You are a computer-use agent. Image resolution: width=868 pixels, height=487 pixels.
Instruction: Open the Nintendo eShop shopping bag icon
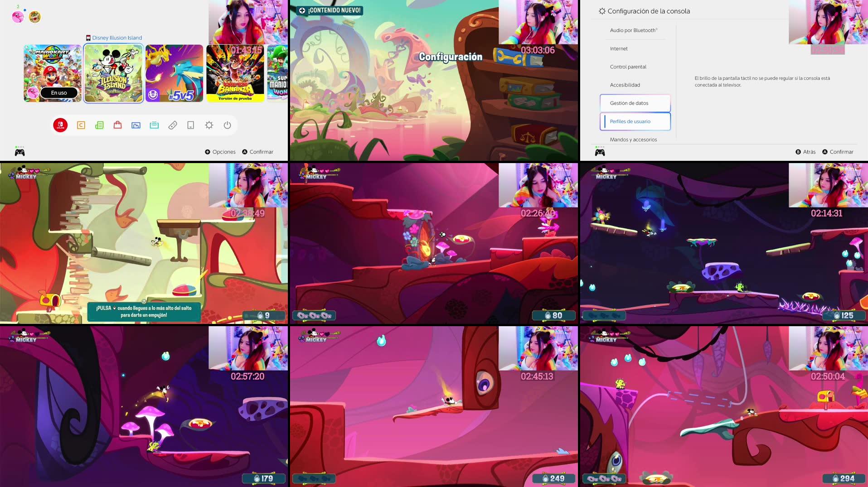pyautogui.click(x=117, y=125)
